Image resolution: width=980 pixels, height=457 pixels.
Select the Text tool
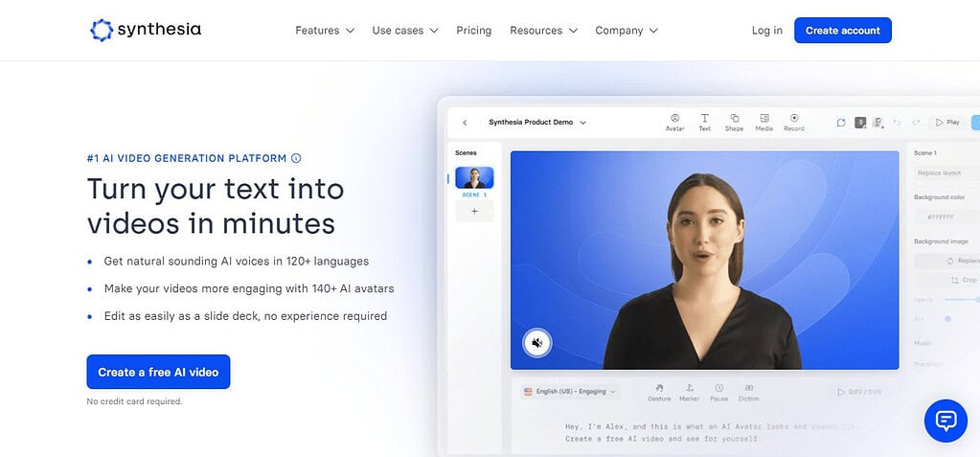(704, 122)
